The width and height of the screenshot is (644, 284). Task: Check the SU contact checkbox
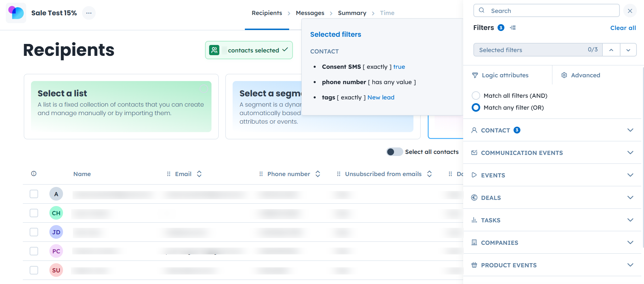point(34,270)
